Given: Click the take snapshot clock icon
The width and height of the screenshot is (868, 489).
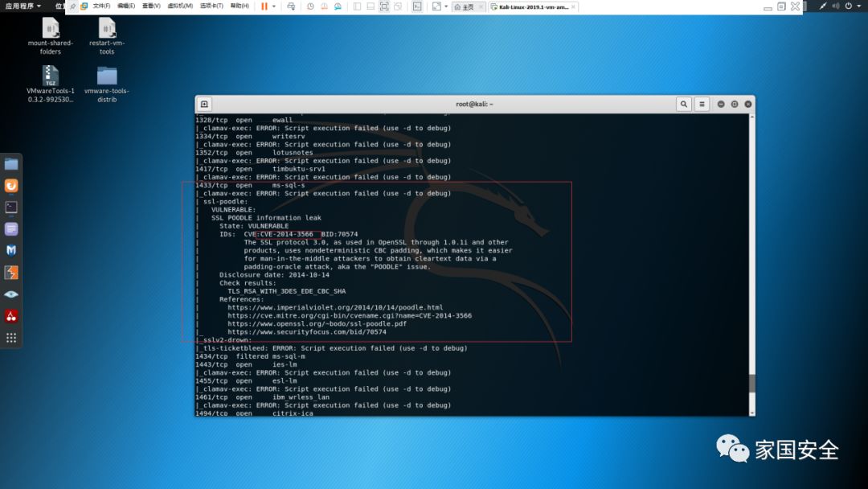Looking at the screenshot, I should point(310,6).
